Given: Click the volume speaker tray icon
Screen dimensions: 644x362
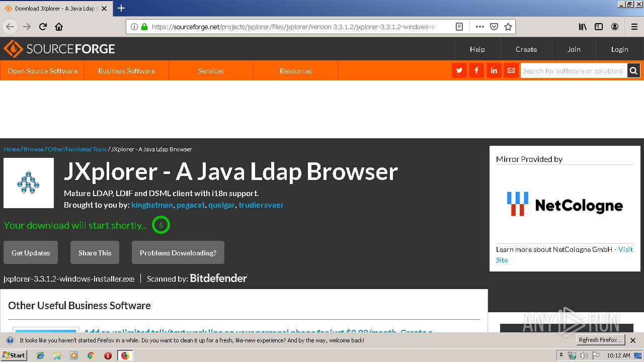Looking at the screenshot, I should (584, 355).
